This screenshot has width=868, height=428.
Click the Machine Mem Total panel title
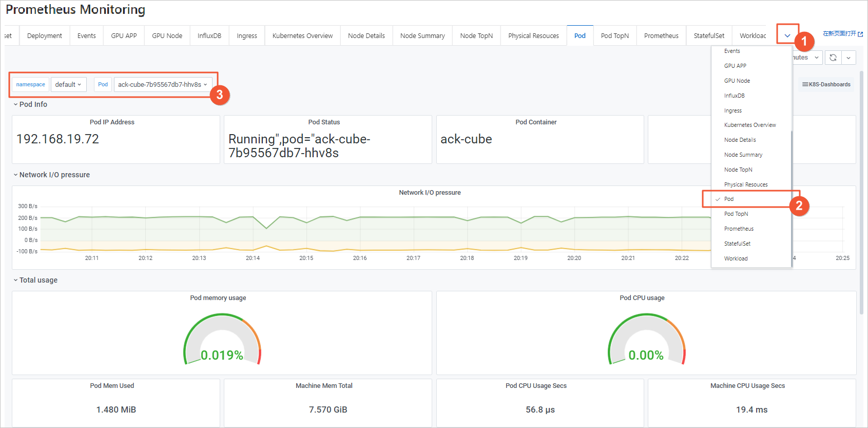(x=324, y=386)
